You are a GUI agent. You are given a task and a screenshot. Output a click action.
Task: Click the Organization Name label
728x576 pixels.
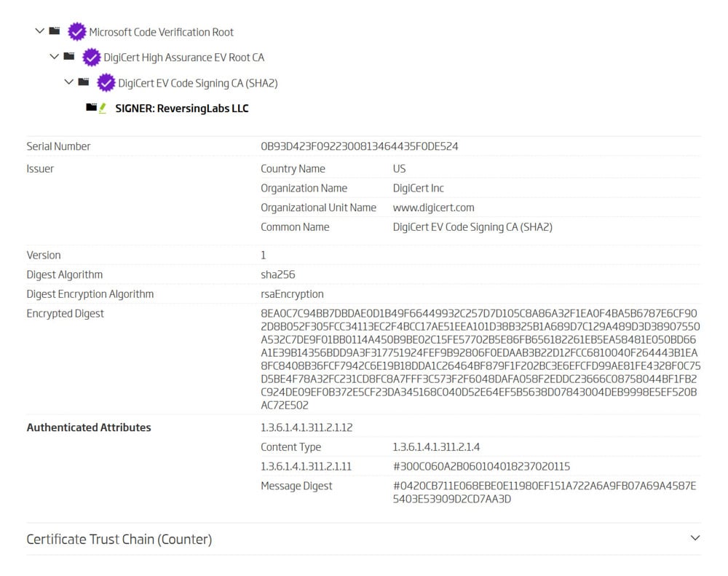point(304,188)
